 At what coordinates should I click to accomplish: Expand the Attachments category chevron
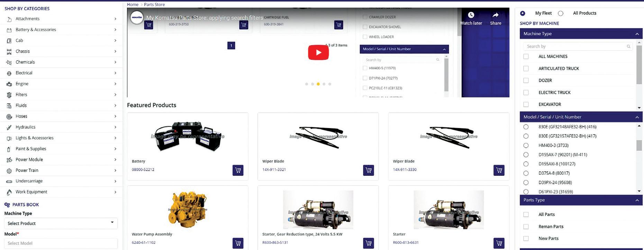pos(115,19)
